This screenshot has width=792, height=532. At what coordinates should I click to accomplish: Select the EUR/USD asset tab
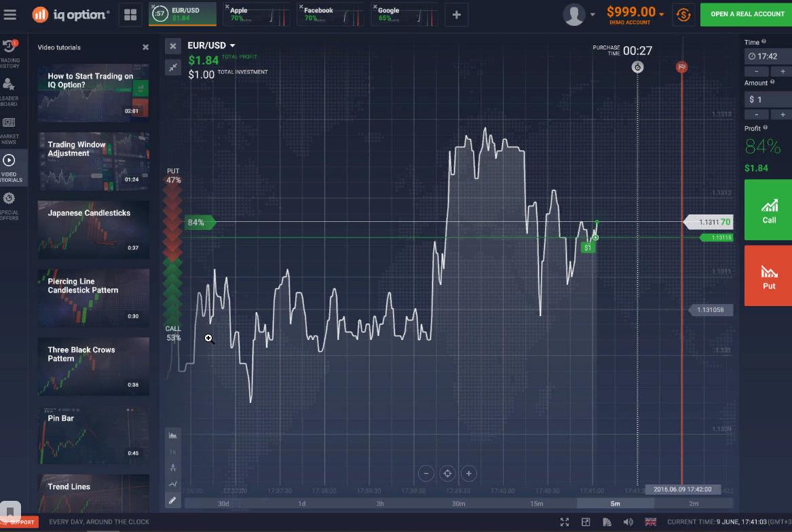point(183,15)
